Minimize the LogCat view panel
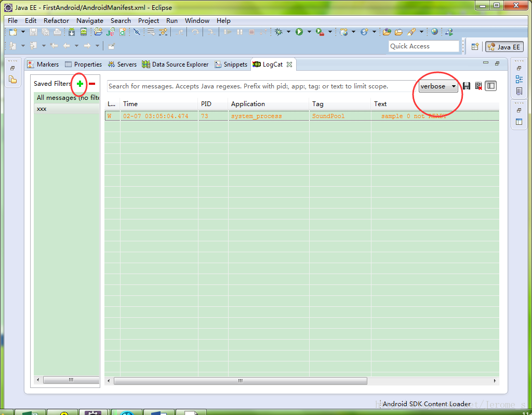 coord(486,63)
